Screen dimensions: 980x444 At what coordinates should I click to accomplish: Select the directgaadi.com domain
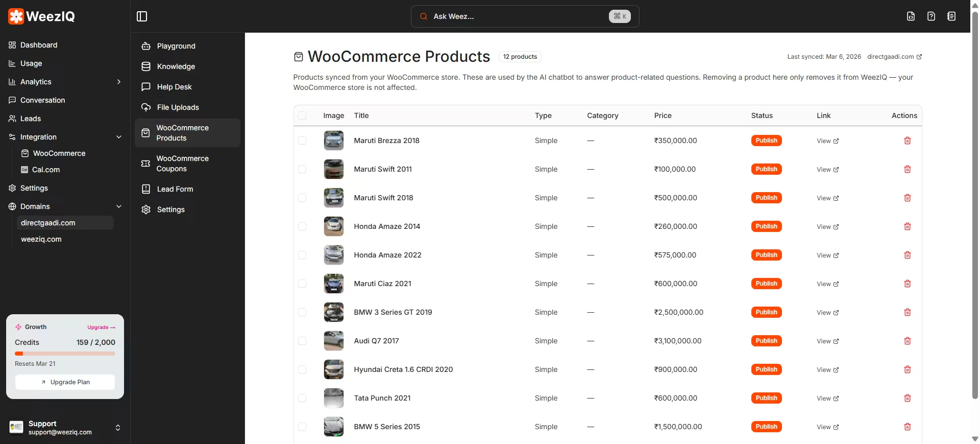point(65,223)
